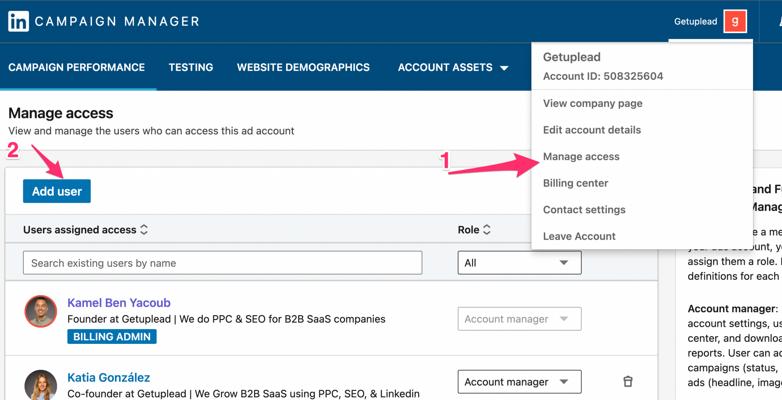This screenshot has height=400, width=782.
Task: Open the Testing tab
Action: click(190, 68)
